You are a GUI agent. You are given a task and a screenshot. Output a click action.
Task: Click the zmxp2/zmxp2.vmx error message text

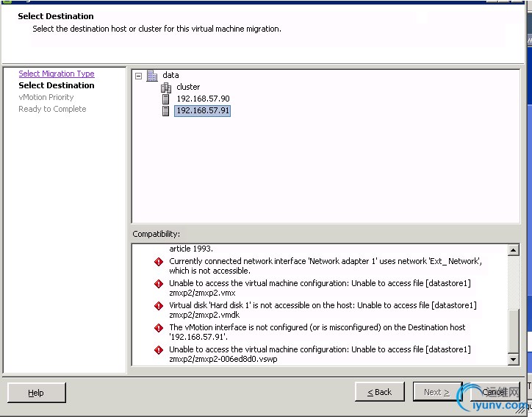(320, 288)
